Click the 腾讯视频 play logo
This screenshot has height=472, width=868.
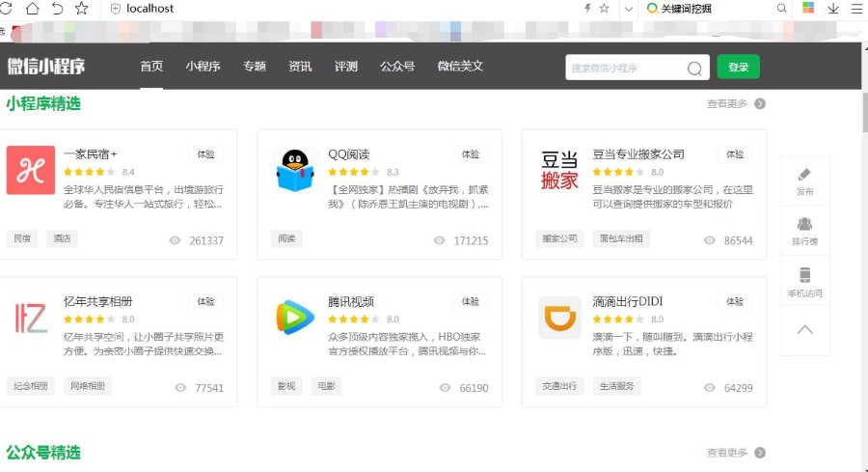point(295,317)
